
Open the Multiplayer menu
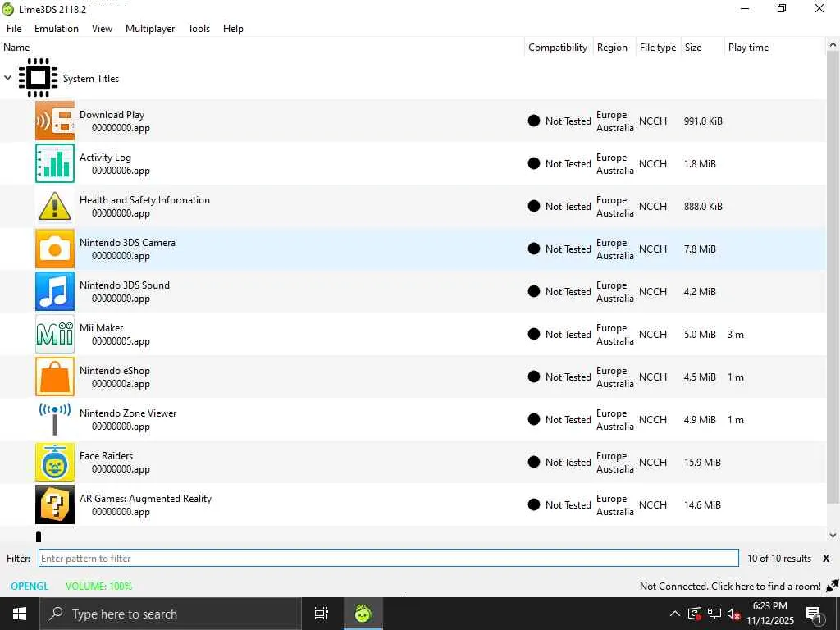tap(150, 29)
